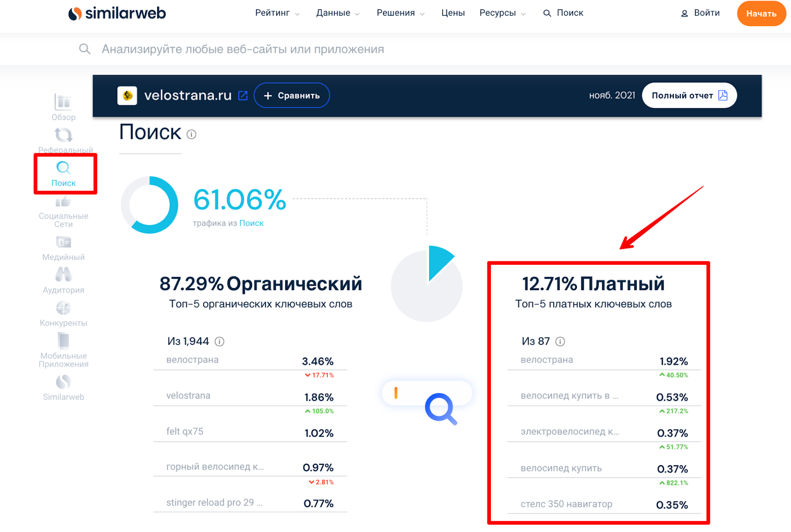Screen dimensions: 791x532
Task: Click organic keyword горный велосипед к...
Action: tap(215, 467)
